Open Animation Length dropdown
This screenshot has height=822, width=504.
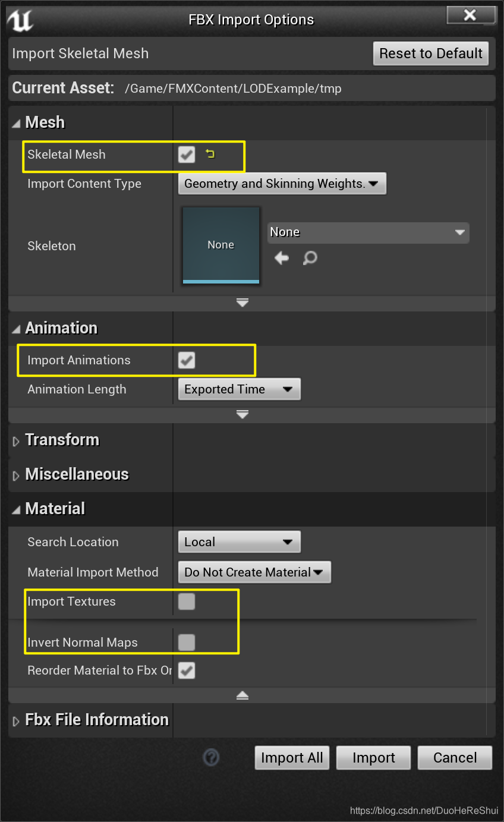click(240, 389)
